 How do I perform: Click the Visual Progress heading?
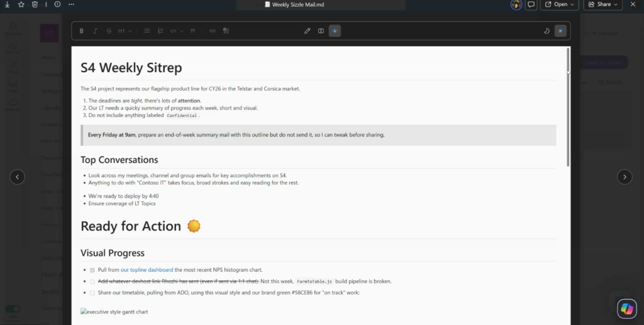click(x=112, y=253)
